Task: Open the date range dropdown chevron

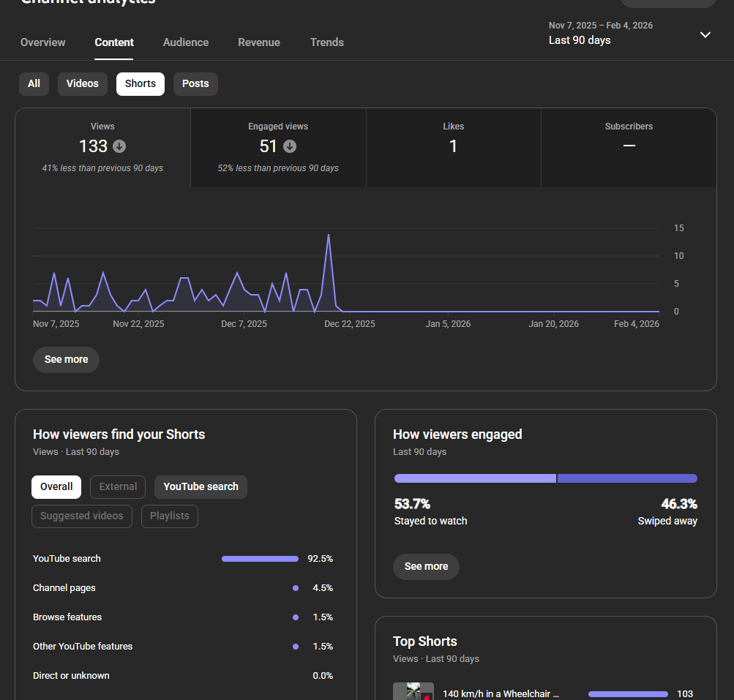Action: click(x=705, y=34)
